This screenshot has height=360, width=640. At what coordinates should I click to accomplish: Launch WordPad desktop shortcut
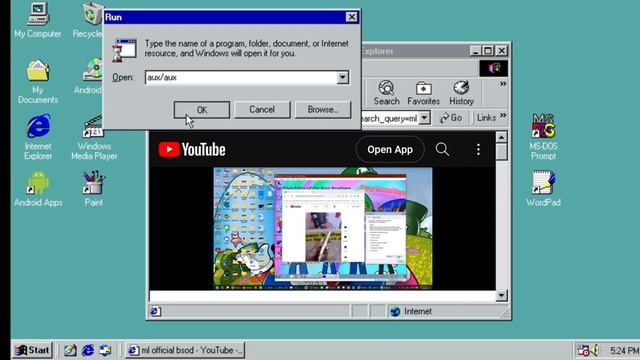point(543,189)
